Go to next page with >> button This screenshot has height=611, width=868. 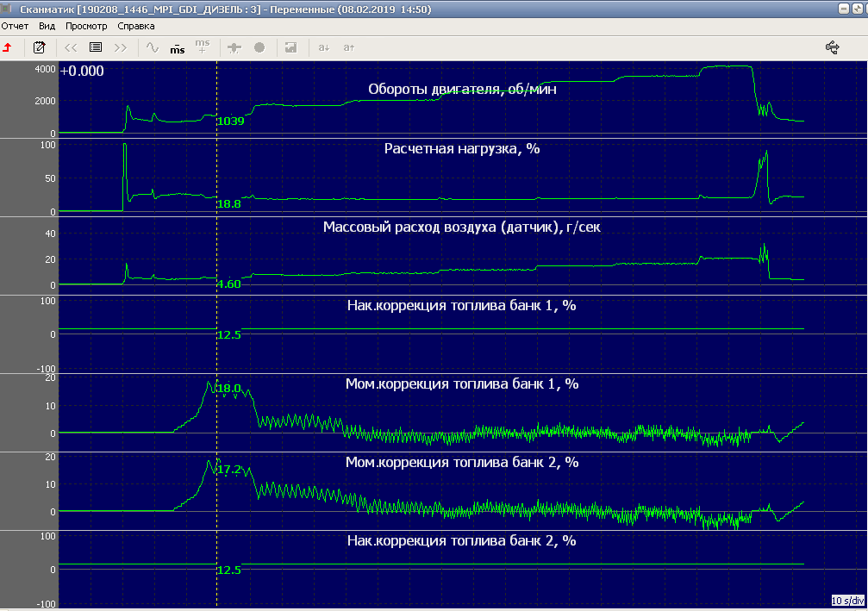(121, 47)
